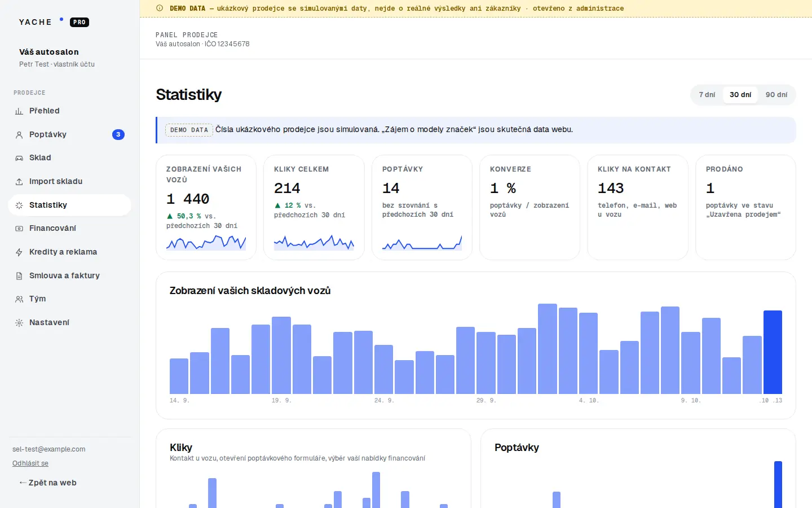Image resolution: width=812 pixels, height=508 pixels.
Task: Click the Kliky celkem sparkline chart
Action: pos(314,243)
